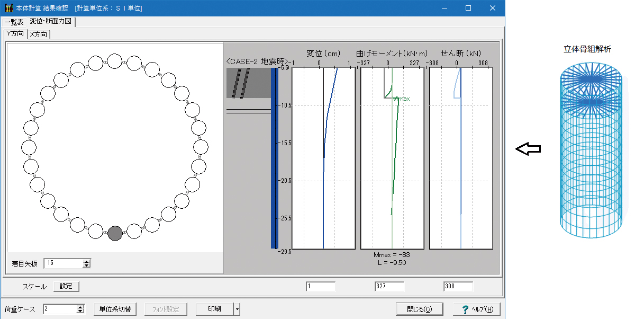Close the dialog with 閉じる(C)
The height and width of the screenshot is (319, 644).
[x=420, y=309]
